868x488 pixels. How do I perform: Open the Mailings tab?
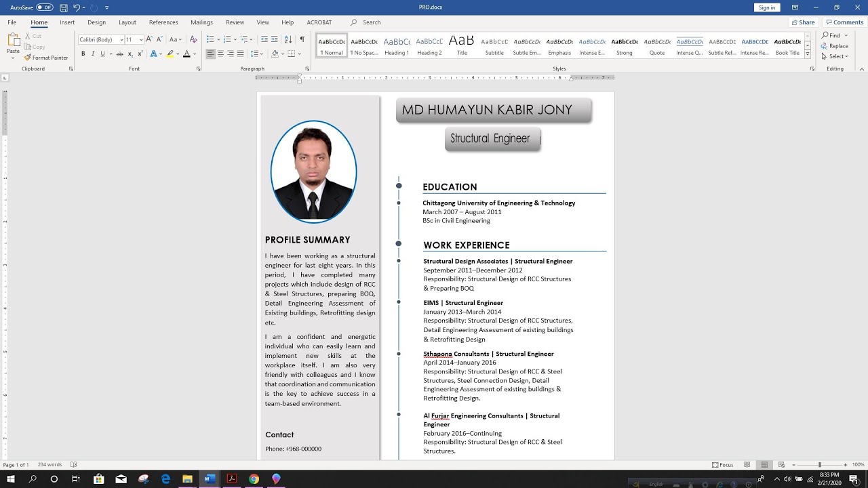click(x=201, y=22)
